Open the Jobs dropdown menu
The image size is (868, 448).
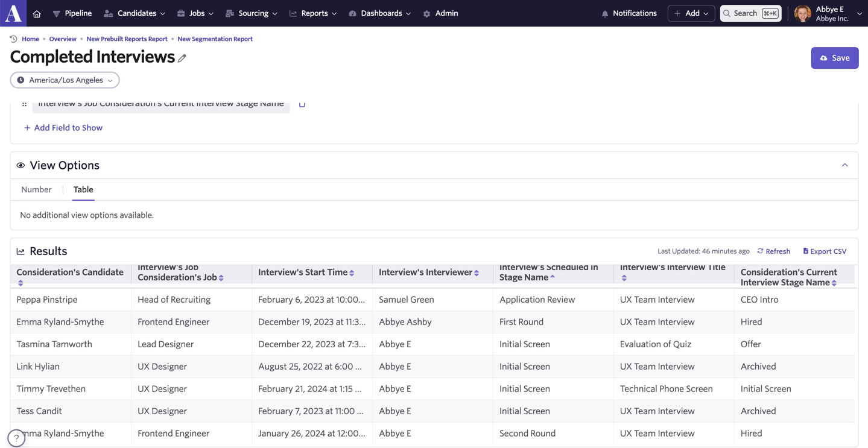tap(195, 13)
